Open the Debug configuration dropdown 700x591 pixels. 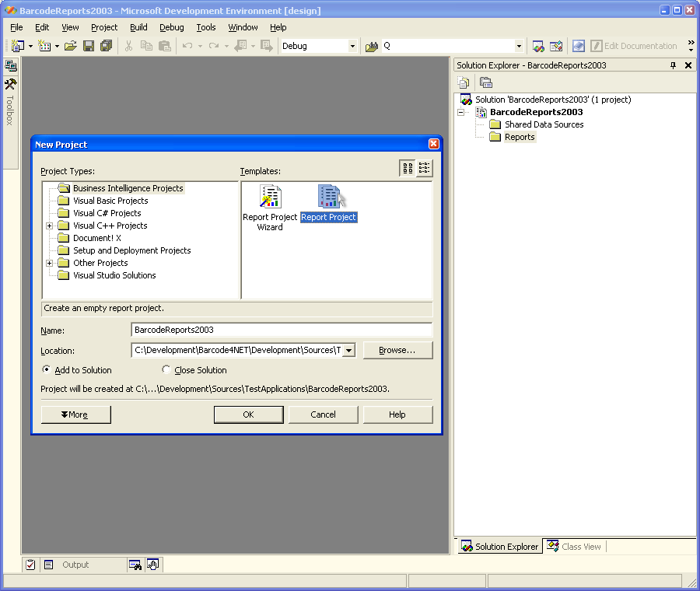coord(352,46)
